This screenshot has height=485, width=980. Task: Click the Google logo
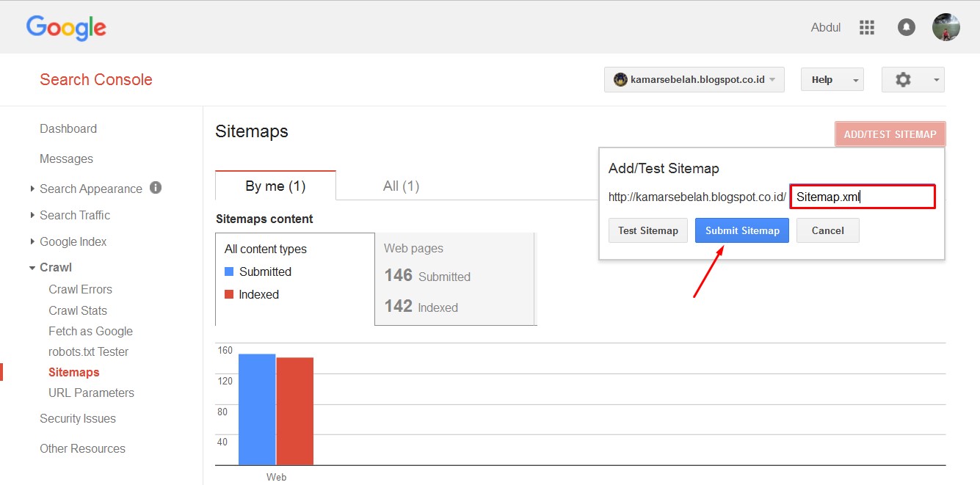pos(66,28)
